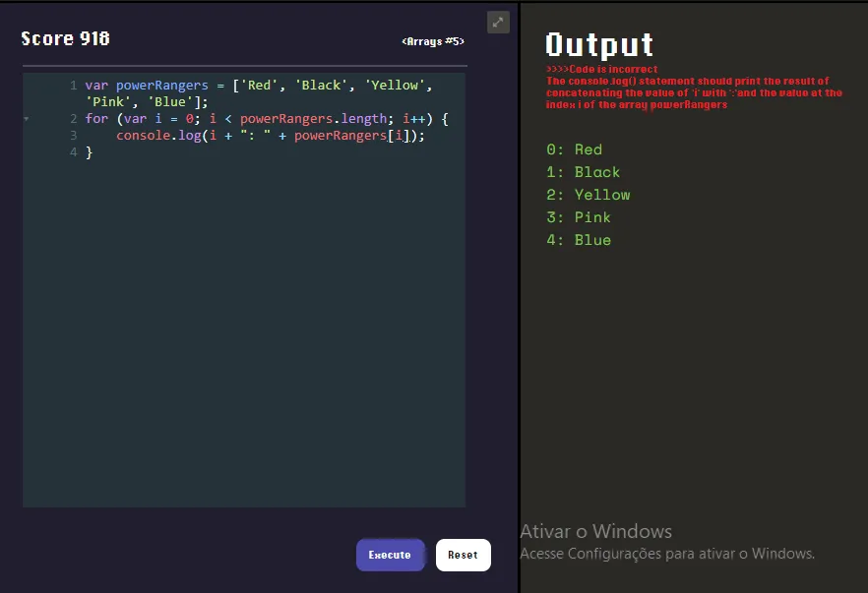Select line number 4 in gutter

(73, 152)
